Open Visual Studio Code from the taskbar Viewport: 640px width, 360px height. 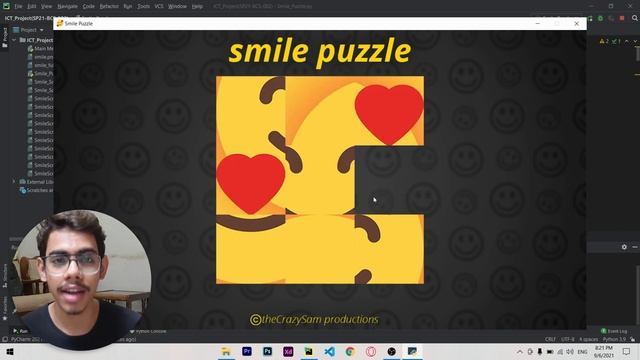click(x=329, y=351)
